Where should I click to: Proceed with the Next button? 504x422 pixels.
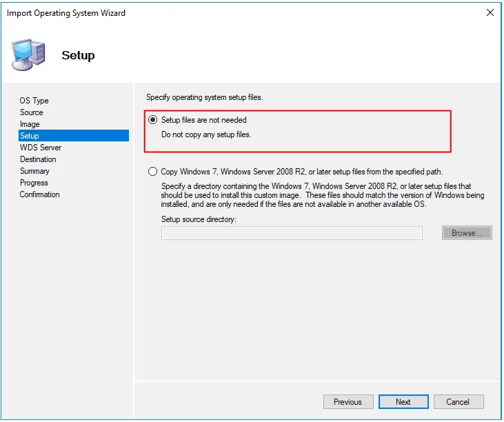click(x=403, y=402)
